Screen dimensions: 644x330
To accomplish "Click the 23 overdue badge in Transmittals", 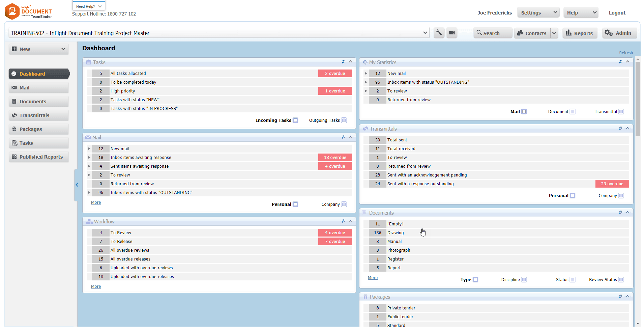I will 612,184.
